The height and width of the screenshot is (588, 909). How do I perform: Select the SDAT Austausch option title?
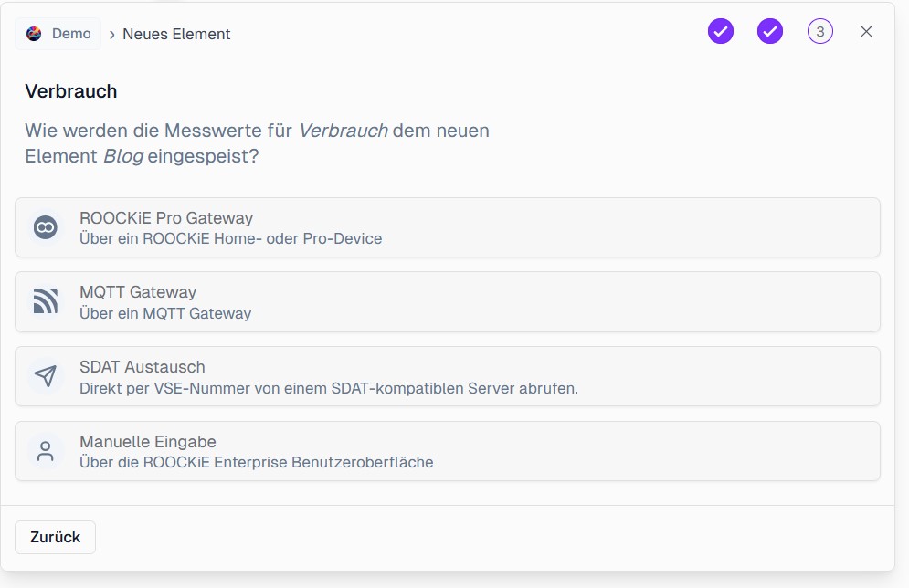(143, 367)
